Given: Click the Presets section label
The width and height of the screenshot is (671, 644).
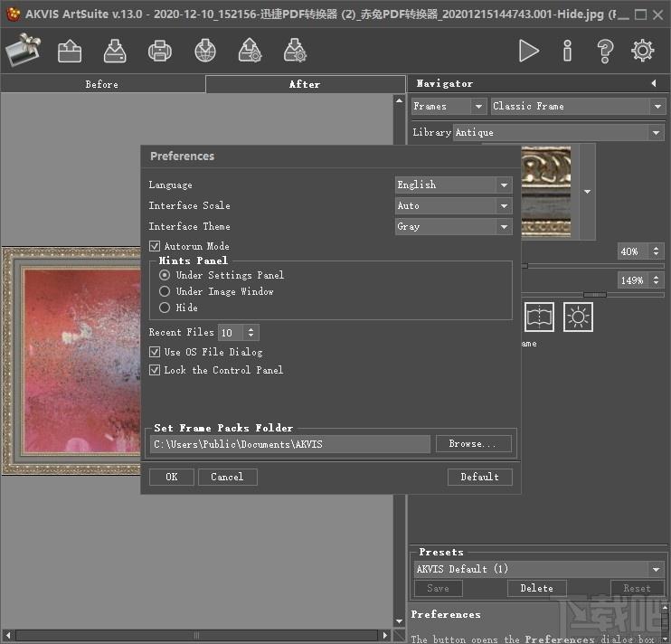Looking at the screenshot, I should point(441,552).
